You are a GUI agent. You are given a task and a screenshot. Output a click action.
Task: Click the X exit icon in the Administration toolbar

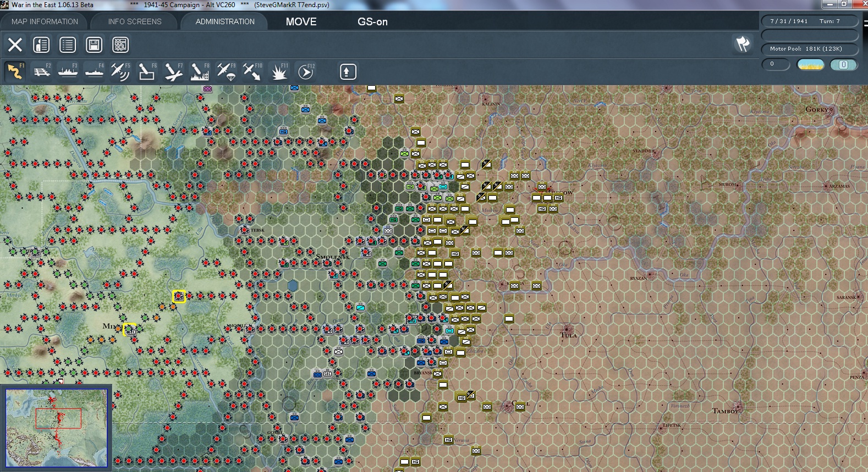15,45
